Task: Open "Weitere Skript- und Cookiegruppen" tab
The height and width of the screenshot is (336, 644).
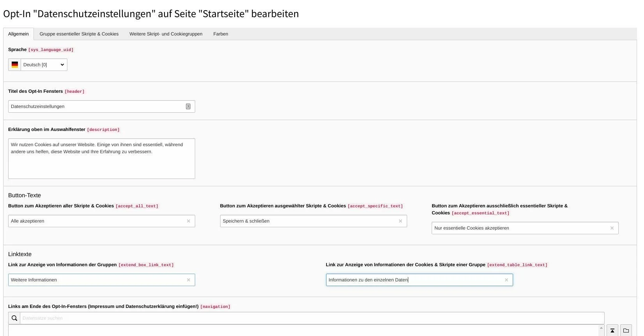Action: tap(166, 34)
